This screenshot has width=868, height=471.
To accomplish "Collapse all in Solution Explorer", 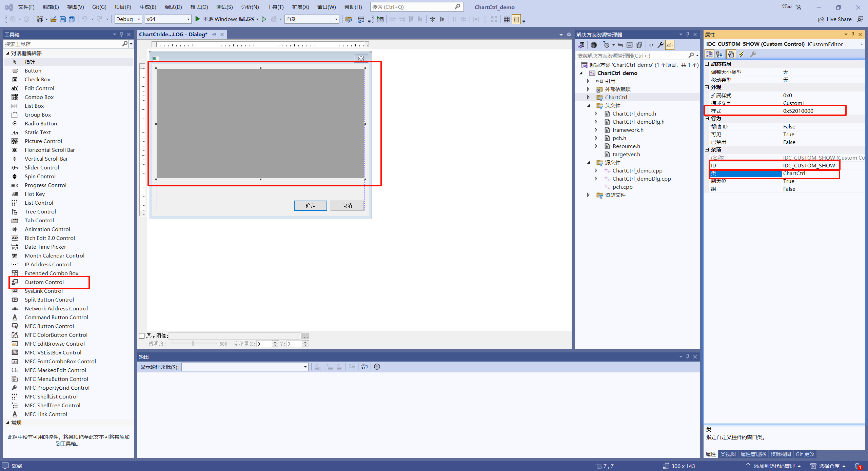I will (630, 45).
